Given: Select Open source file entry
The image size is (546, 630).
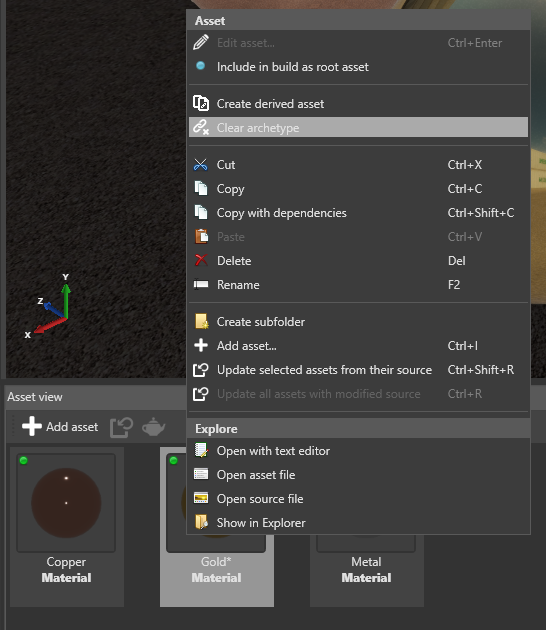Looking at the screenshot, I should tap(358, 499).
